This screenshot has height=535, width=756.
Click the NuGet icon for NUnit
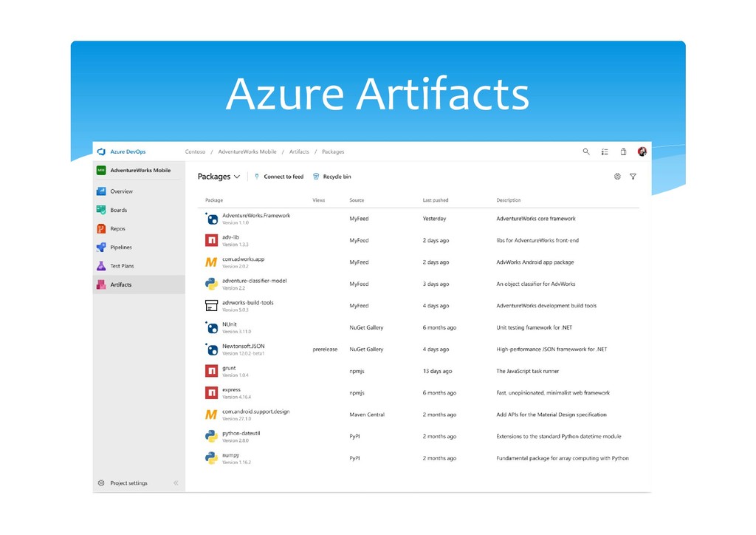211,327
